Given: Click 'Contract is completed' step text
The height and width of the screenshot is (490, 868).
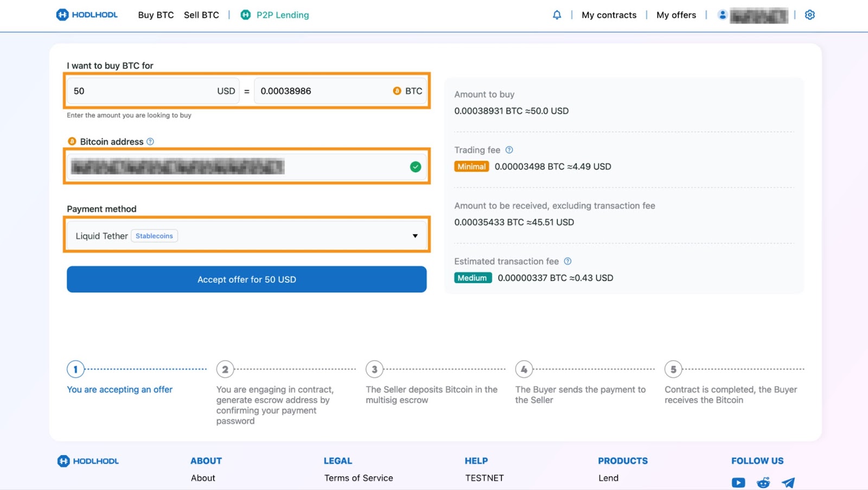Looking at the screenshot, I should tap(731, 395).
